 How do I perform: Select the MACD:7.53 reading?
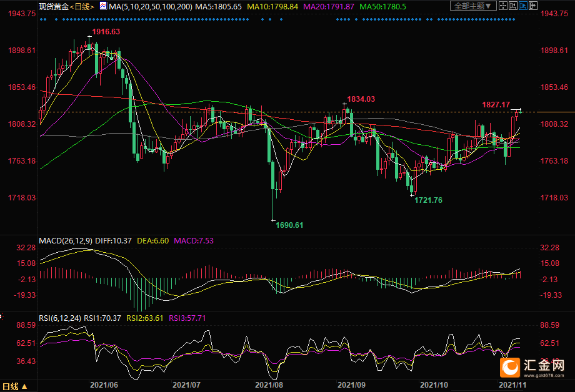tap(194, 241)
